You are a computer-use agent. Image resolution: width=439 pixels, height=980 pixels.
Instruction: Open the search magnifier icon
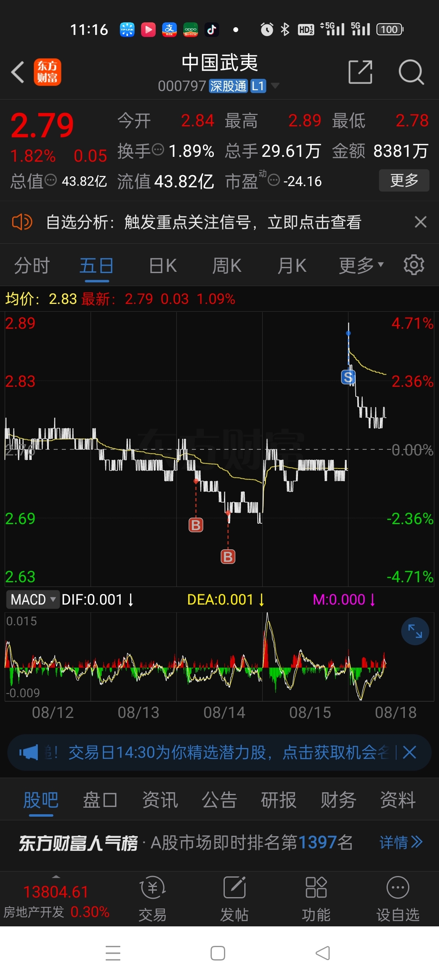[x=411, y=72]
